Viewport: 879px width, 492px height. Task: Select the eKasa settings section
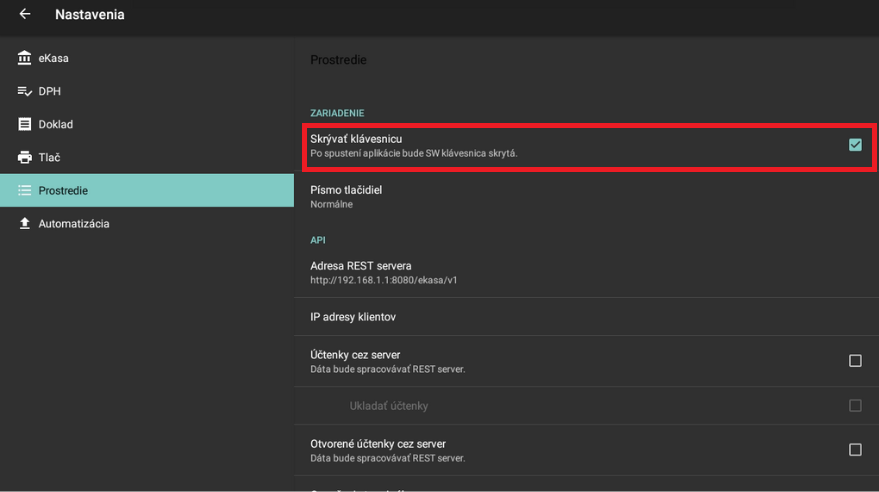coord(54,58)
